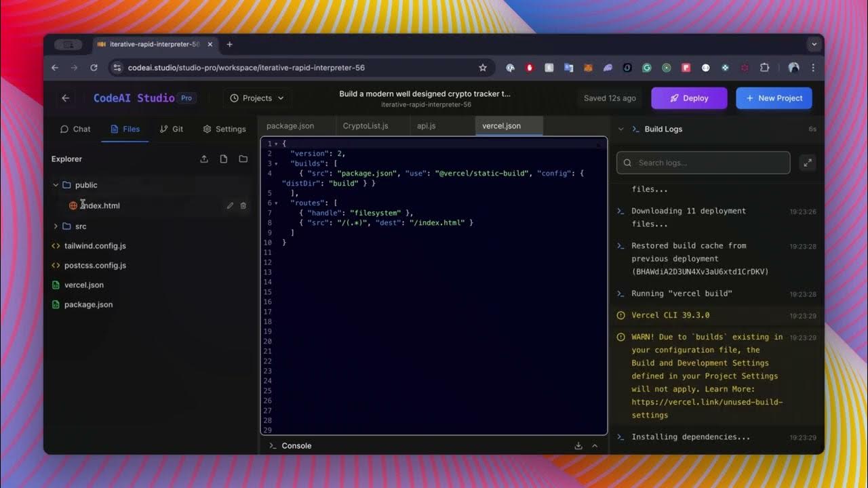Switch to the Git tab

[173, 129]
